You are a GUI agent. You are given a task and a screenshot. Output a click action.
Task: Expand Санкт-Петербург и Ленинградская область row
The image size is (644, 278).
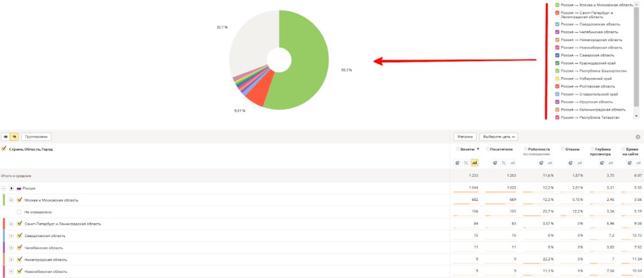[11, 224]
